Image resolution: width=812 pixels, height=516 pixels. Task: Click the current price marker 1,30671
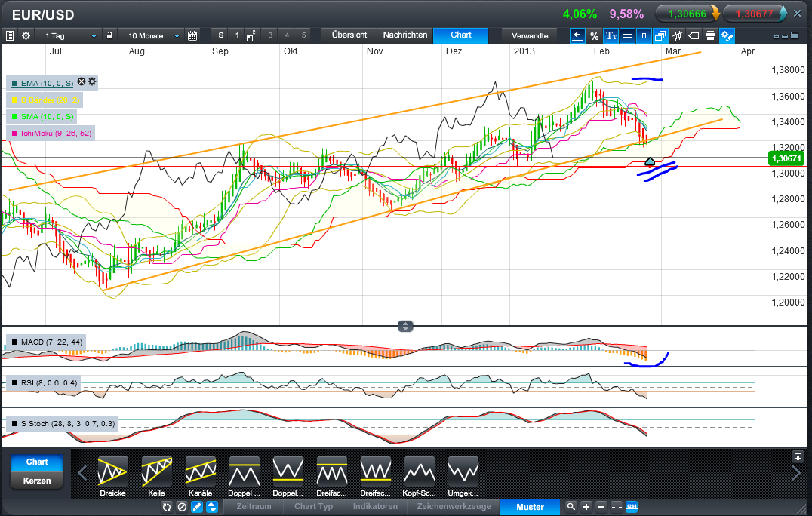786,158
